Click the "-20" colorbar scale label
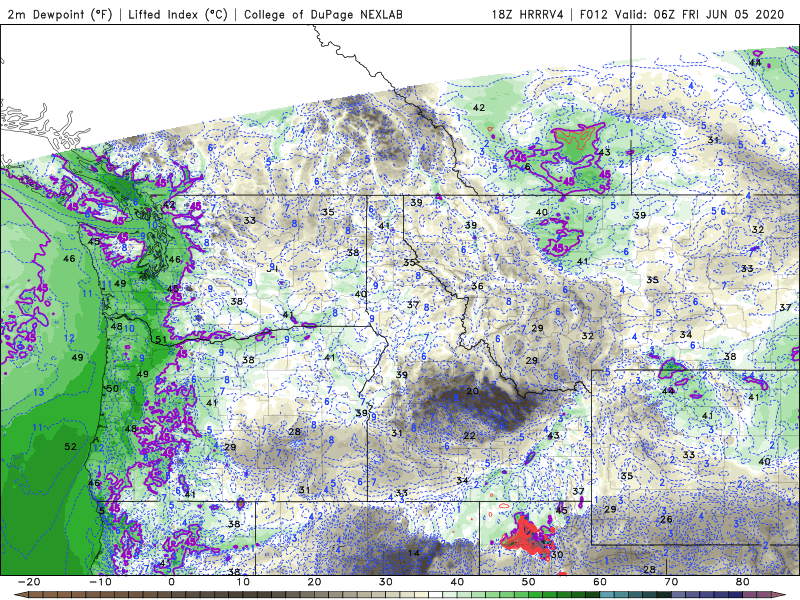The height and width of the screenshot is (600, 800). tap(29, 582)
